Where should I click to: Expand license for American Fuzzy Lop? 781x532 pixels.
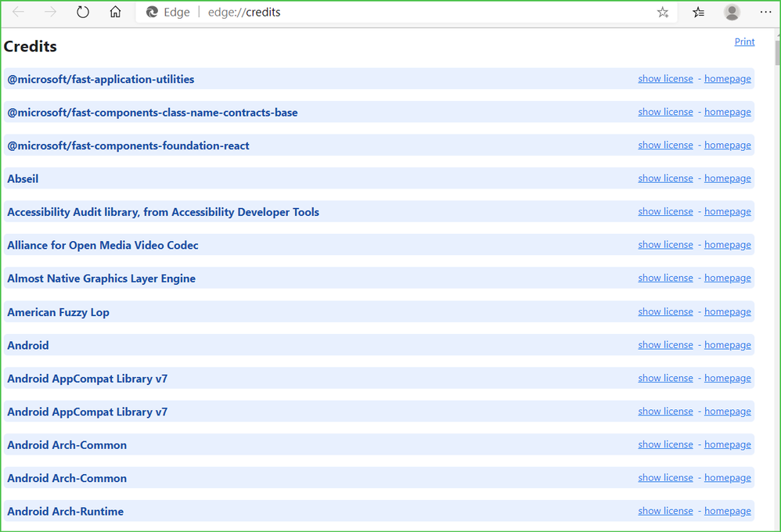[665, 311]
